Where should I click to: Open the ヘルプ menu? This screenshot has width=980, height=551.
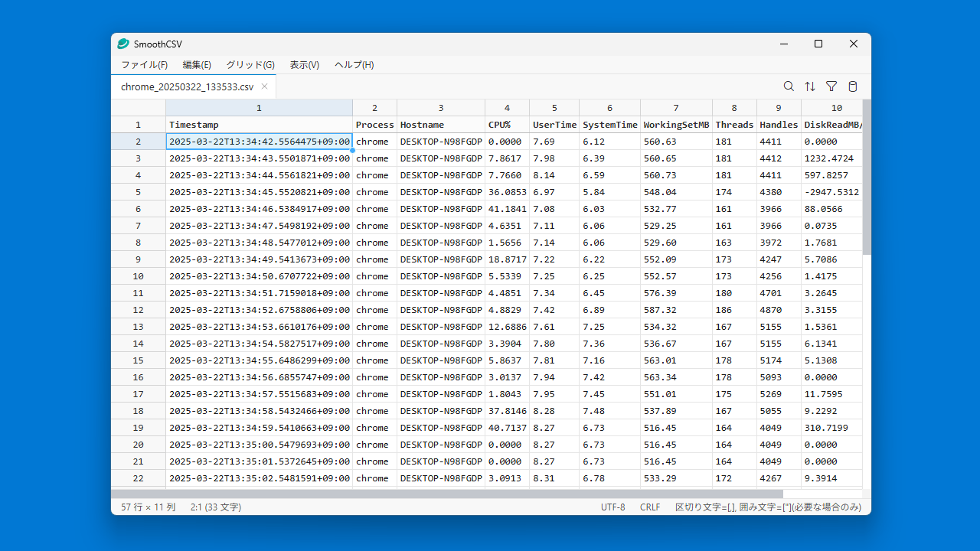(x=353, y=65)
